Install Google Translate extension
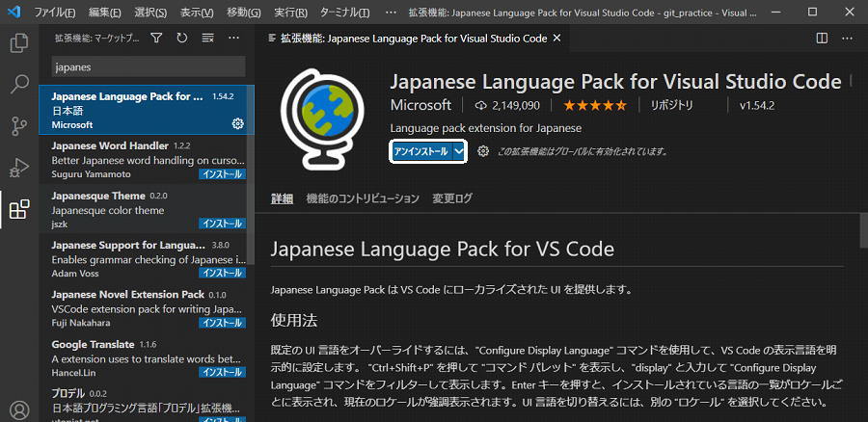The image size is (868, 422). tap(222, 372)
